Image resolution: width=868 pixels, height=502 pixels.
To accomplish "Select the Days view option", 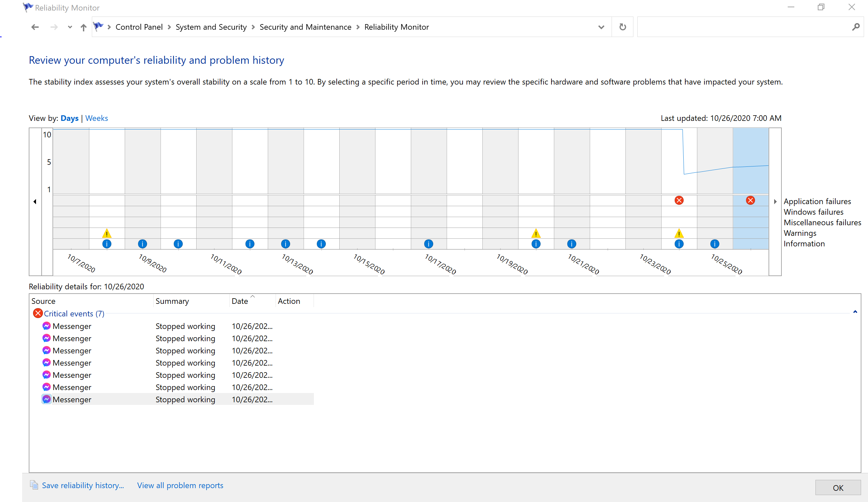I will [69, 118].
